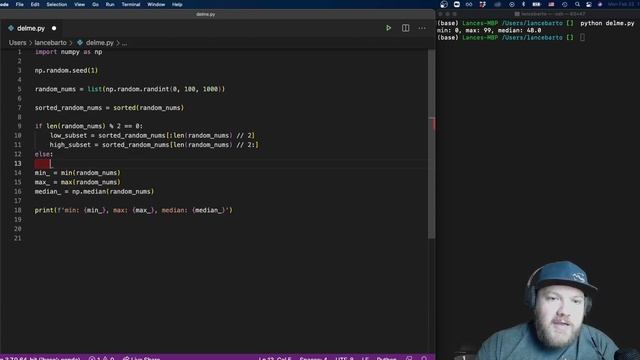Click line number 13 in the gutter
Viewport: 640px width, 360px height.
[x=18, y=163]
